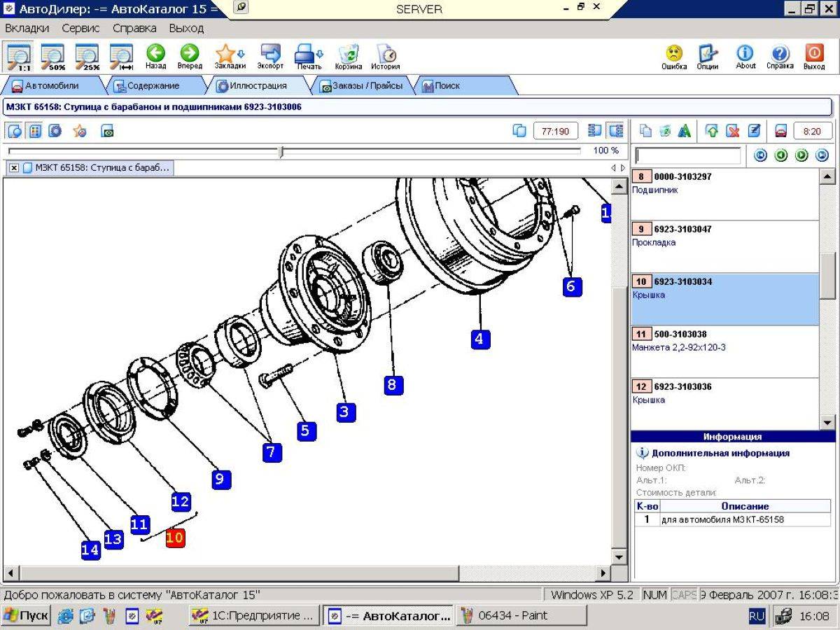The image size is (840, 630).
Task: Move the zoom slider handle
Action: coord(281,151)
